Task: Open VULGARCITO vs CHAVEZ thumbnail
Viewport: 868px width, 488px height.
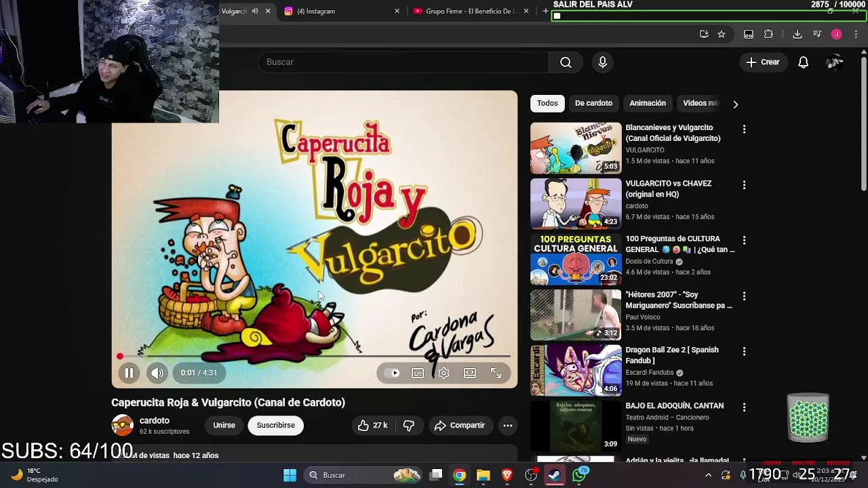Action: (x=576, y=203)
